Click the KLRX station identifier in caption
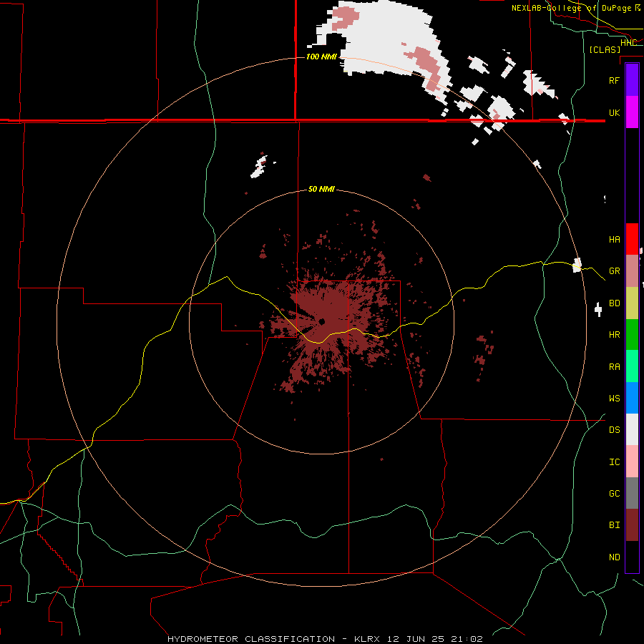The image size is (644, 644). click(367, 639)
